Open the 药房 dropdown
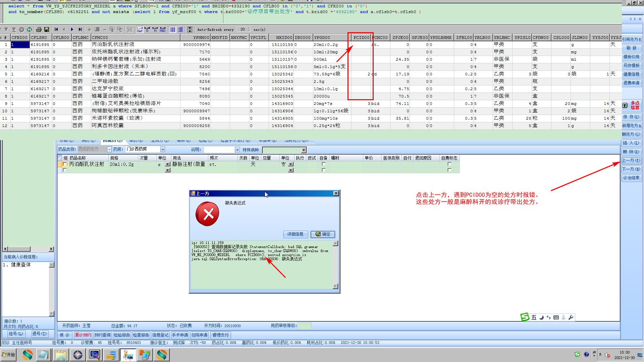The height and width of the screenshot is (362, 644). (163, 149)
